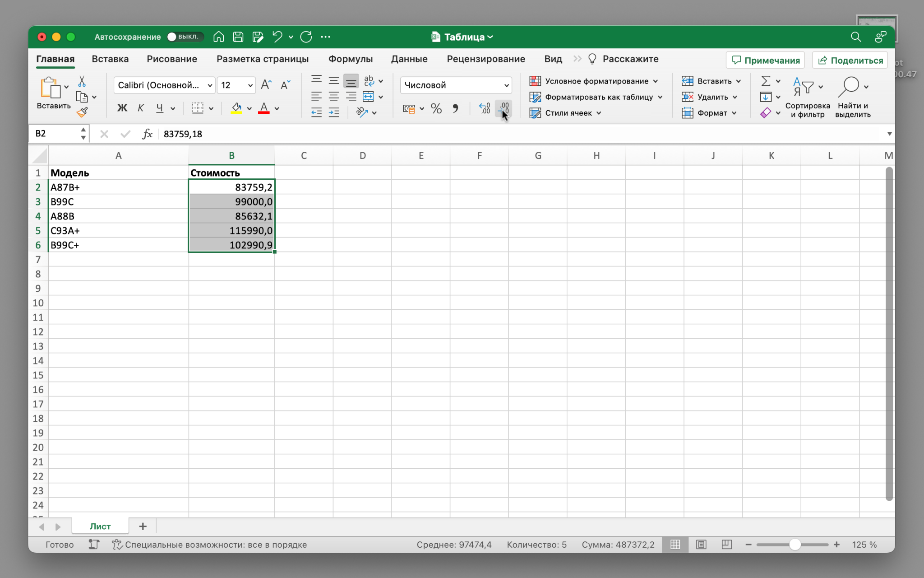
Task: Center align text horizontally
Action: pyautogui.click(x=333, y=97)
